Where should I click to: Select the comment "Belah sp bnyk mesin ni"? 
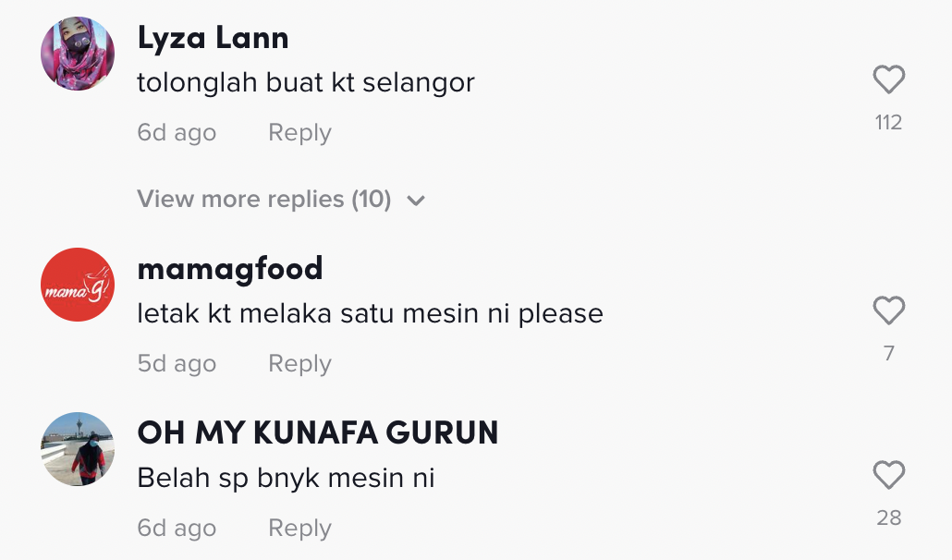coord(286,479)
